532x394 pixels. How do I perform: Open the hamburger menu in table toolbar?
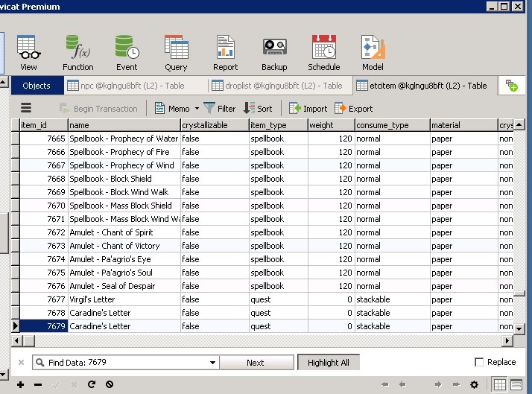click(x=26, y=108)
